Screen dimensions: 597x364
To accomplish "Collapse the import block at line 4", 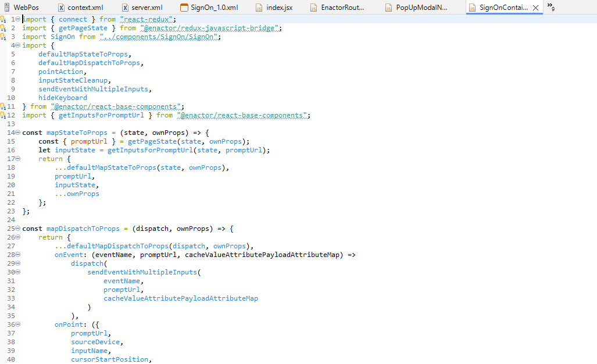I will pos(18,45).
